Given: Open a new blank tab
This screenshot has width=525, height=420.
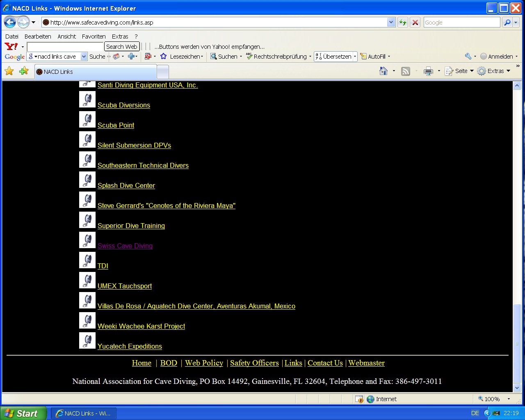Looking at the screenshot, I should (x=163, y=72).
